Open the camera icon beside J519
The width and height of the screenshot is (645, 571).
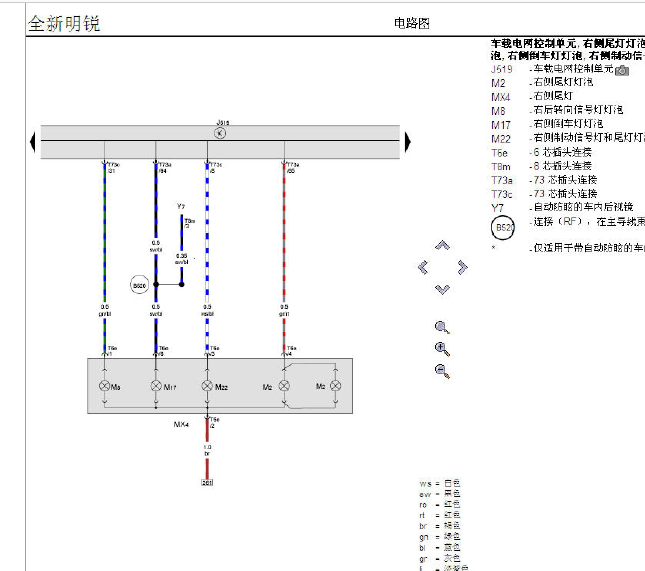622,70
